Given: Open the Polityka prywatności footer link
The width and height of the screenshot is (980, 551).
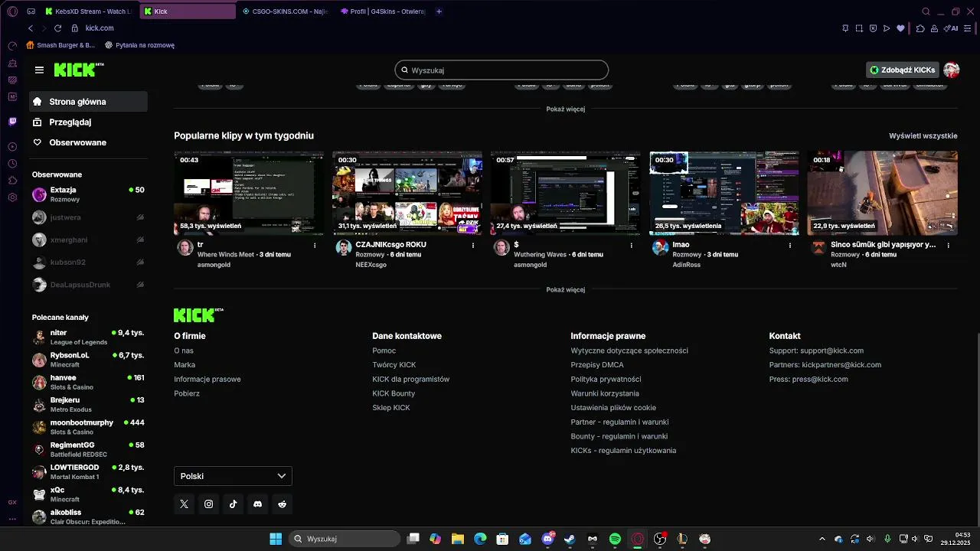Looking at the screenshot, I should 606,379.
